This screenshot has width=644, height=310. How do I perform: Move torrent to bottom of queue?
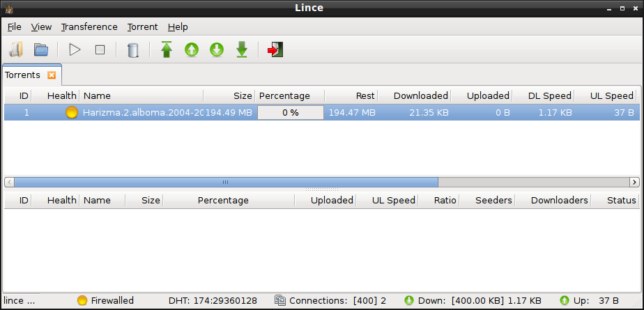click(x=242, y=49)
